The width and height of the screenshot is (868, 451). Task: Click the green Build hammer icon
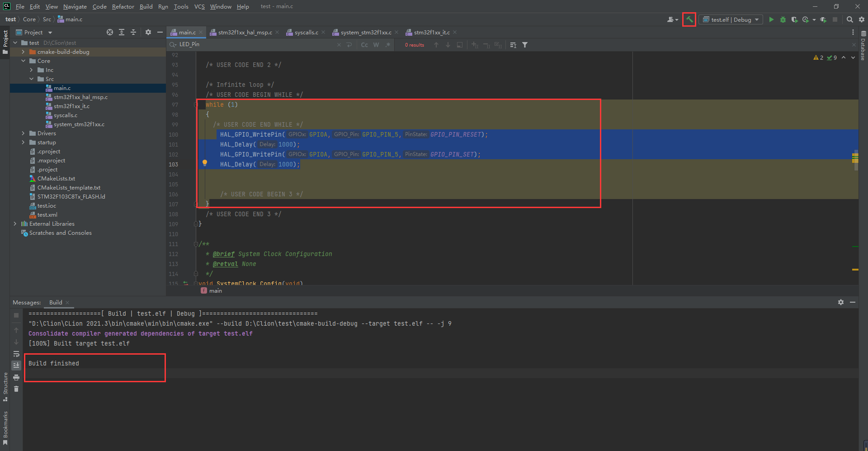689,19
